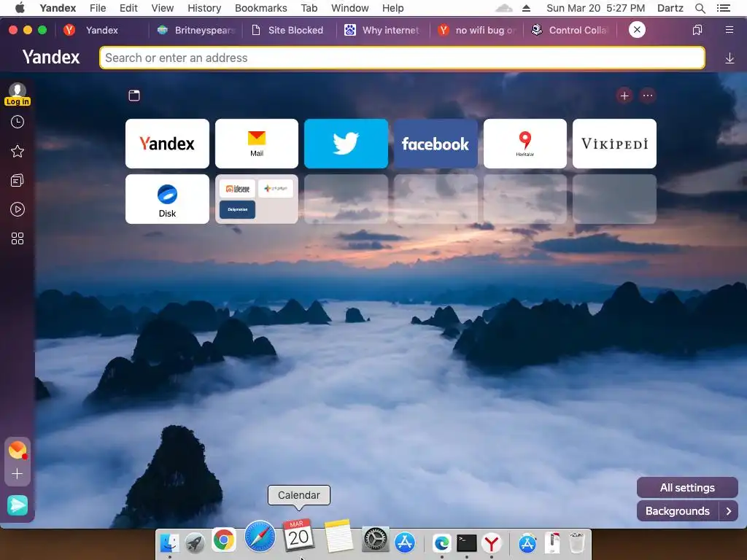Expand the Backgrounds chevron arrow

[x=729, y=511]
